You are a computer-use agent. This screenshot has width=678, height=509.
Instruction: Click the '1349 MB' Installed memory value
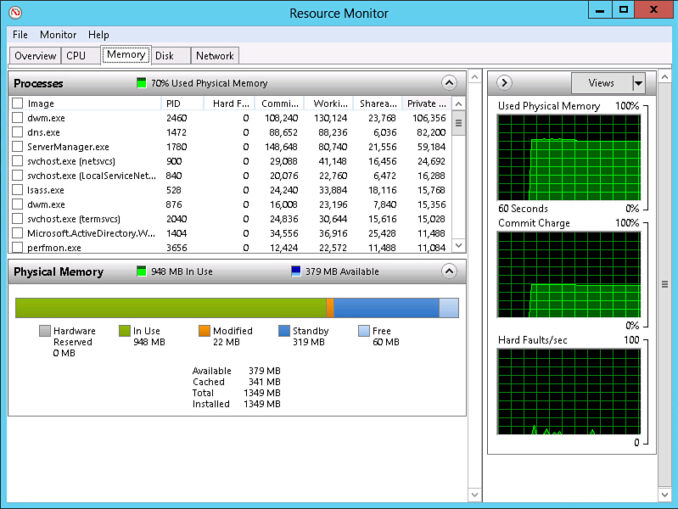(x=262, y=404)
